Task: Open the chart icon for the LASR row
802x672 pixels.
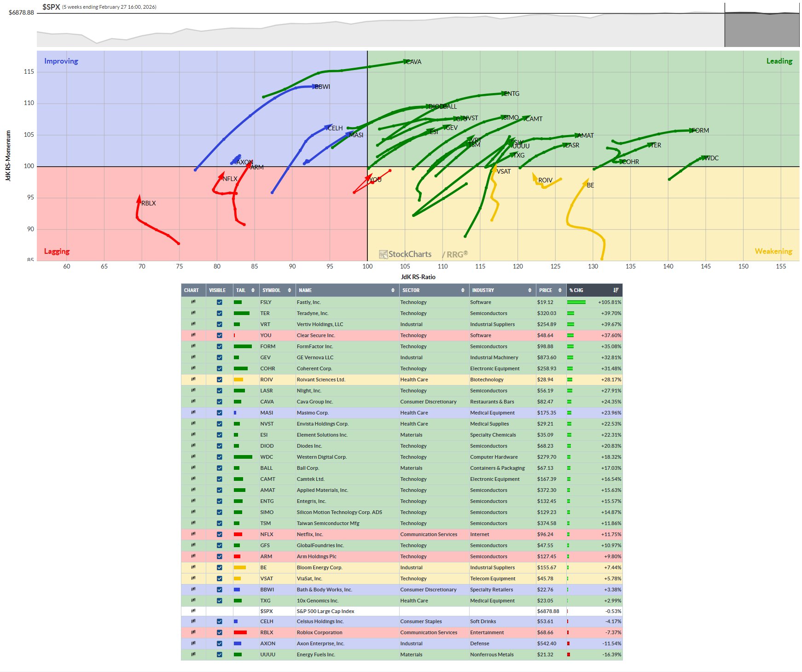Action: coord(193,391)
